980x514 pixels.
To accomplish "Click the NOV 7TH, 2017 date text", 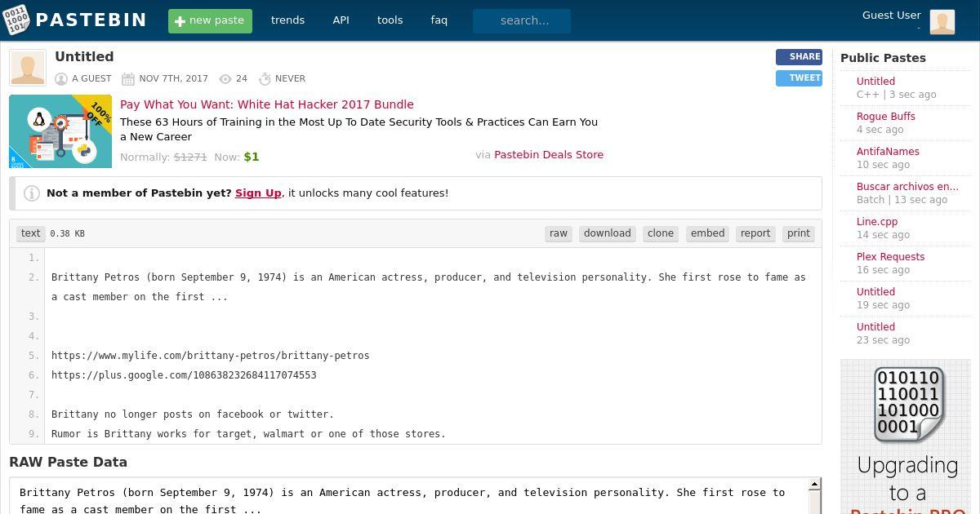I will coord(173,79).
